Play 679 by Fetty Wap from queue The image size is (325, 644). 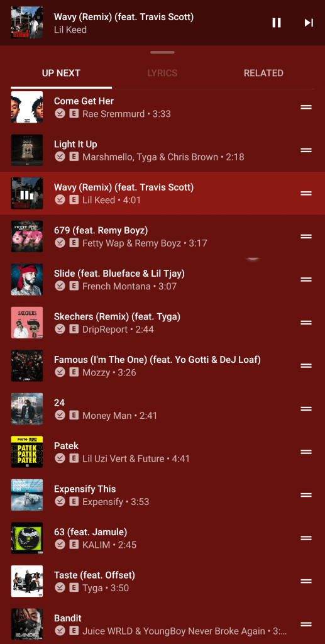(162, 236)
